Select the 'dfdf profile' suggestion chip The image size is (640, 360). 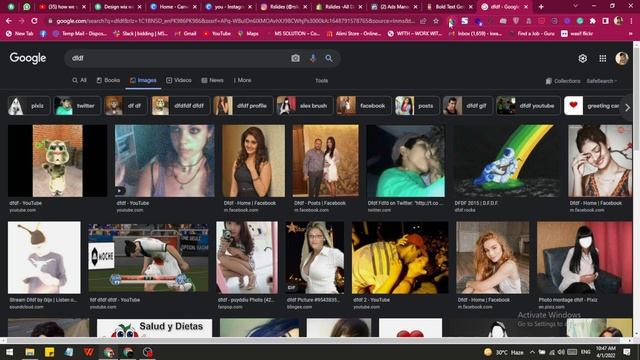243,106
